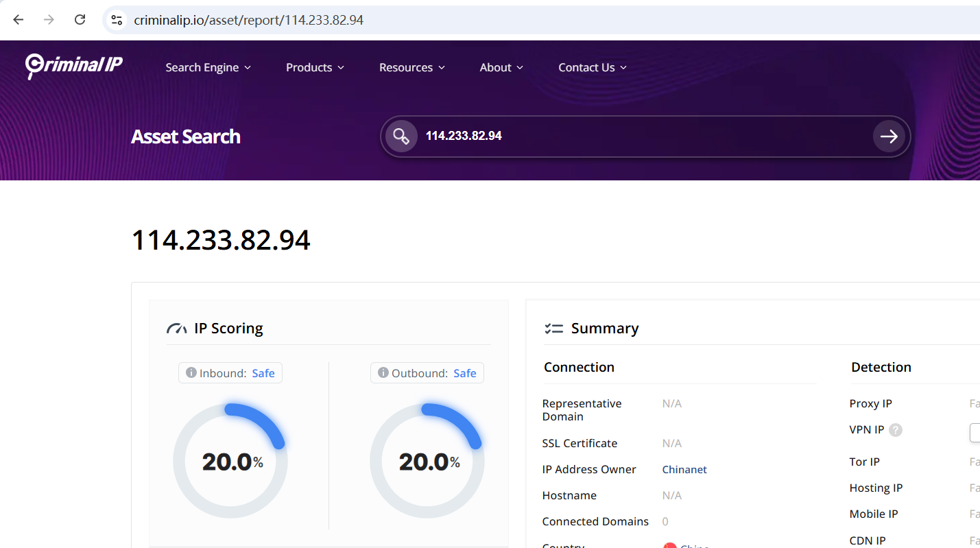Viewport: 980px width, 548px height.
Task: Click the Inbound 20.0% score gauge
Action: click(x=230, y=461)
